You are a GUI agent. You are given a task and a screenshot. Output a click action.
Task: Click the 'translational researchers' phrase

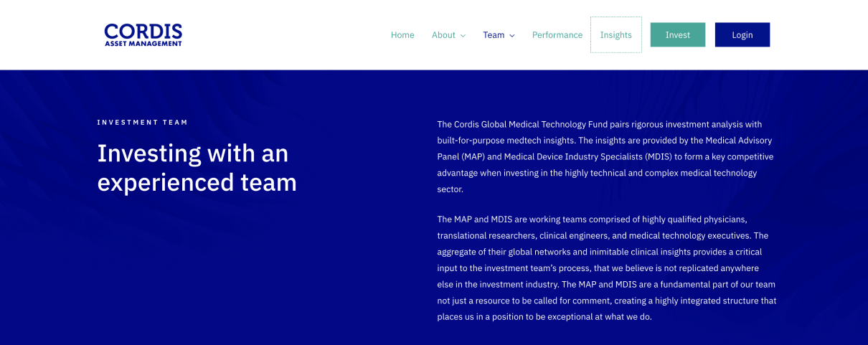[486, 236]
